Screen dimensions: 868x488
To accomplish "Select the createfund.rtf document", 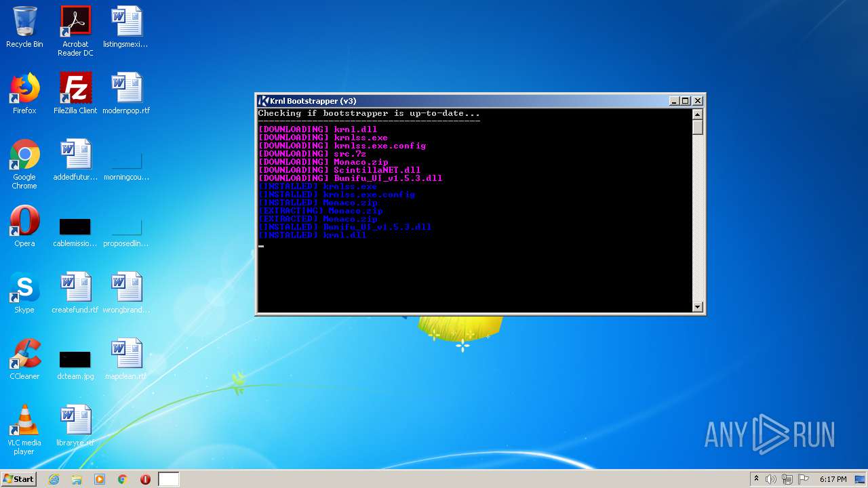I will click(75, 293).
